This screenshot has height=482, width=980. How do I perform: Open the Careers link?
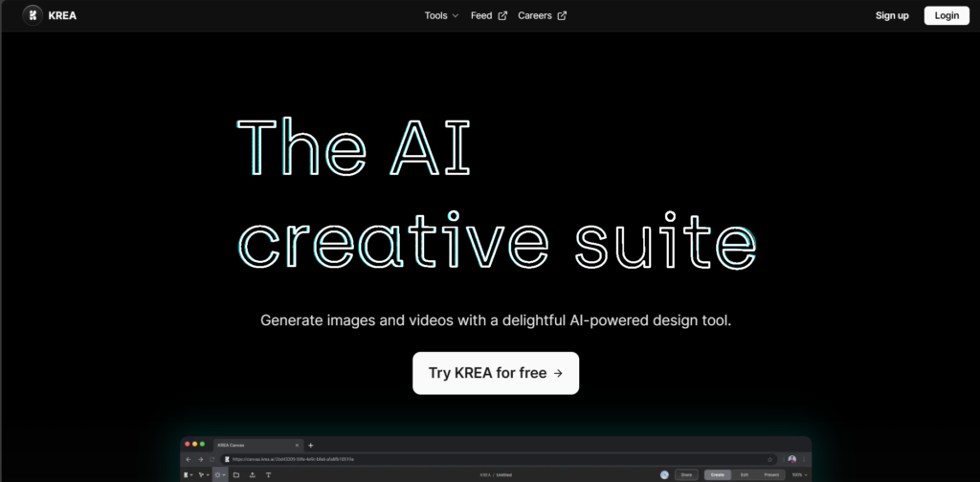534,15
